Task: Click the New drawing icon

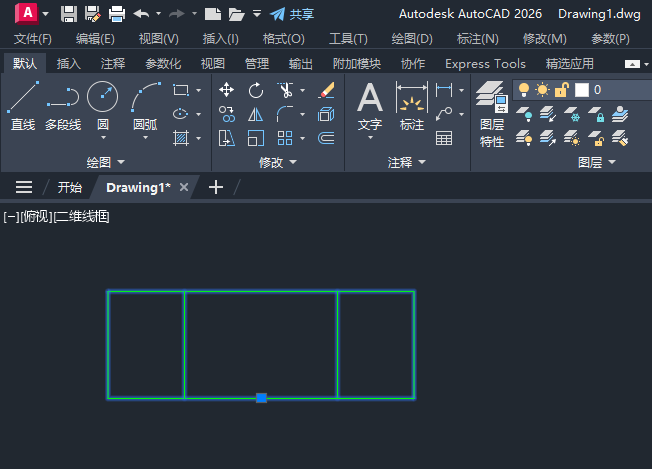Action: click(x=213, y=14)
